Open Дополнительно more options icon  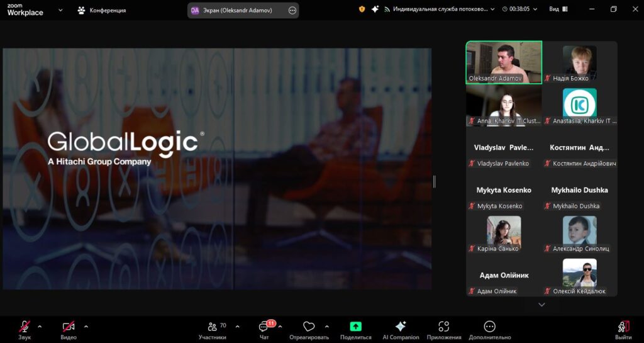[489, 330]
